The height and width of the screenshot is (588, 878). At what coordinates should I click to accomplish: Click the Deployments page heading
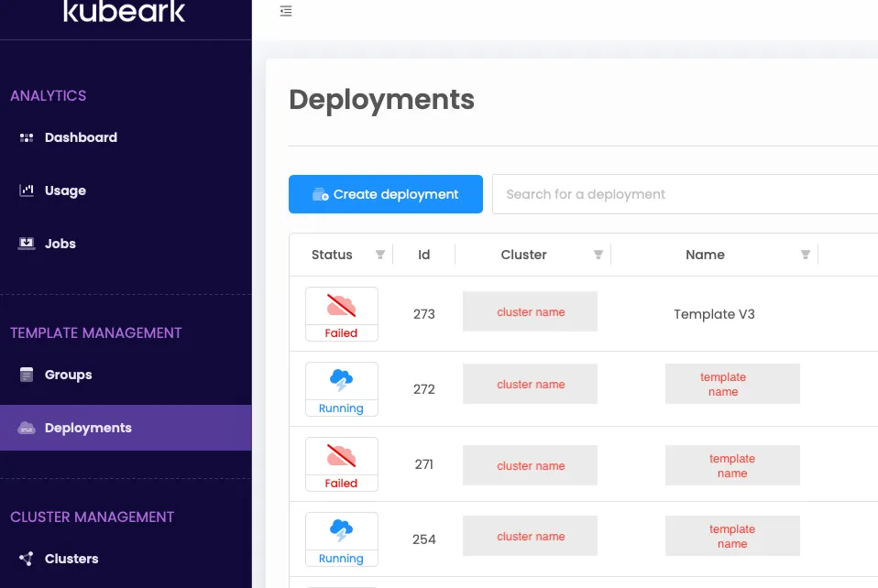tap(382, 100)
